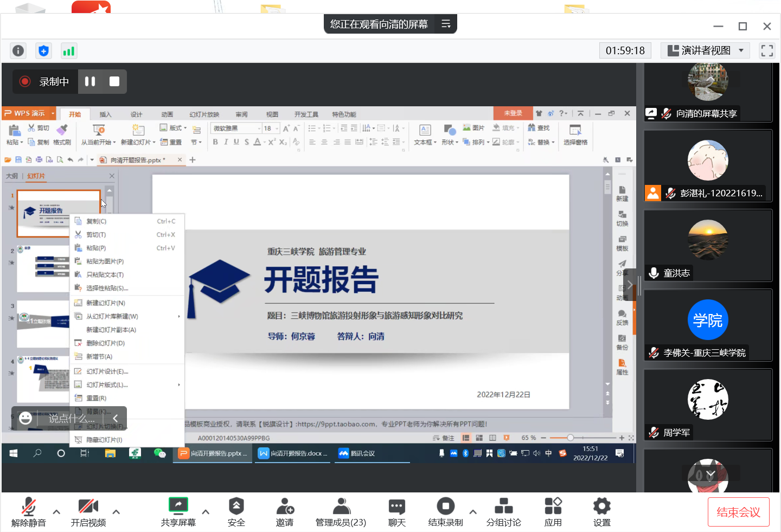The image size is (781, 532).
Task: Pause the recording
Action: (90, 81)
